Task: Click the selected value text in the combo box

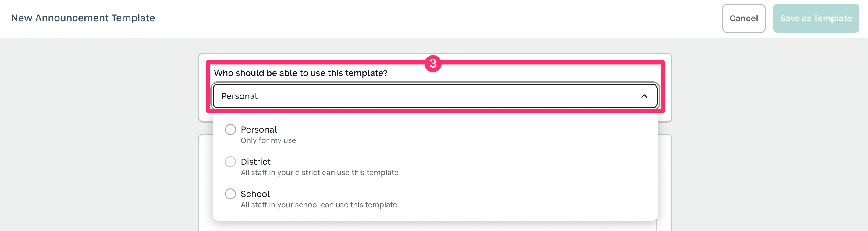Action: (x=239, y=96)
